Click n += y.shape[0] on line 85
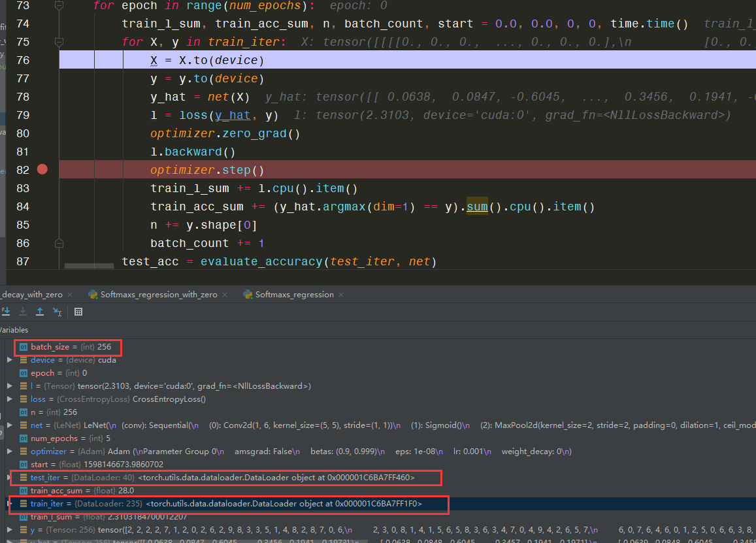The image size is (756, 543). pyautogui.click(x=203, y=225)
